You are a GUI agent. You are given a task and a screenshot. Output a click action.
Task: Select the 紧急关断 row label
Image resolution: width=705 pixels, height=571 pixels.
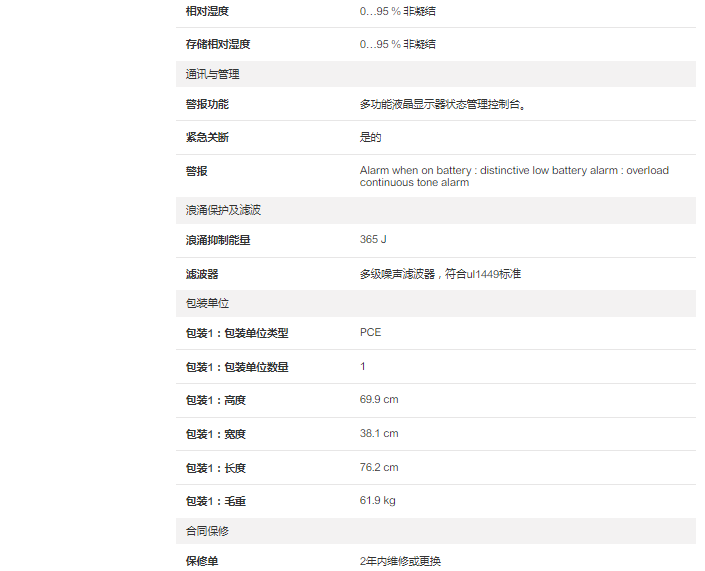pos(206,137)
